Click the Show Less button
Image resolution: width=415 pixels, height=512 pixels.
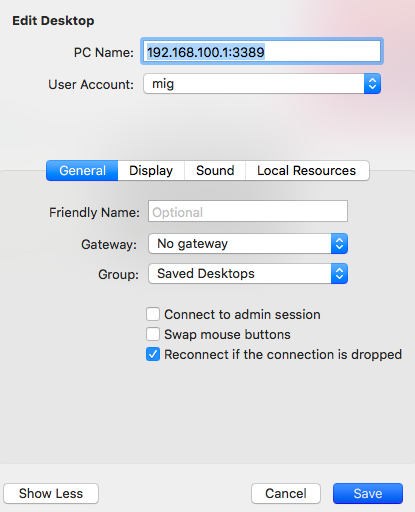[x=51, y=493]
